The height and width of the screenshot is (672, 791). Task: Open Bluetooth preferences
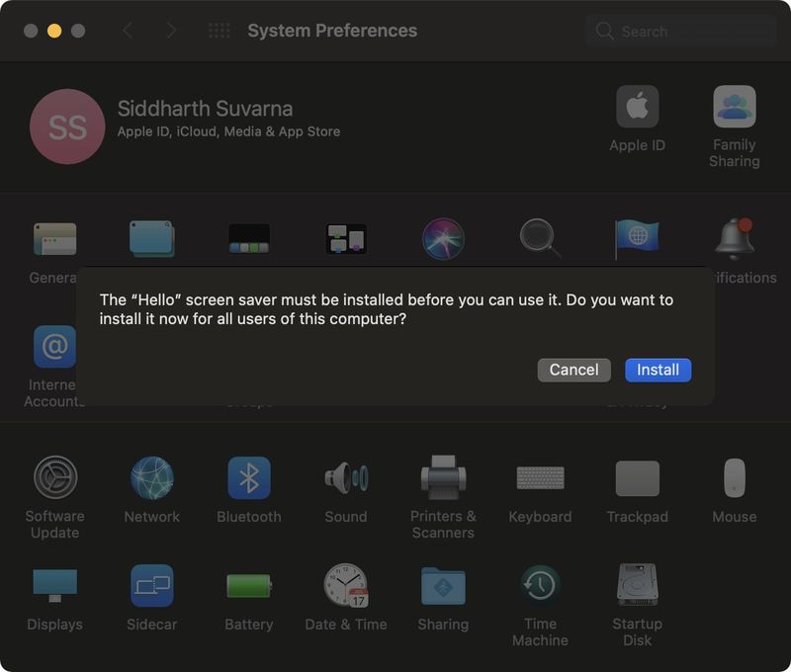[x=249, y=477]
